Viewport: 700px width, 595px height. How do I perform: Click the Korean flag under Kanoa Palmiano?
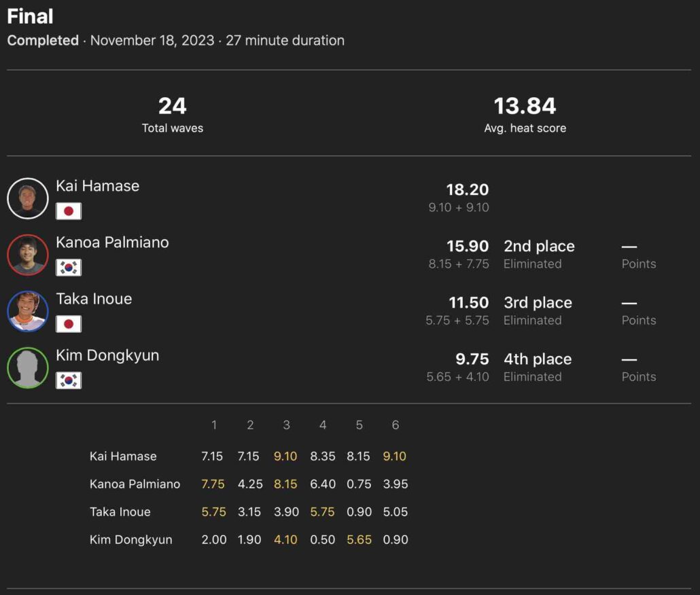point(69,268)
